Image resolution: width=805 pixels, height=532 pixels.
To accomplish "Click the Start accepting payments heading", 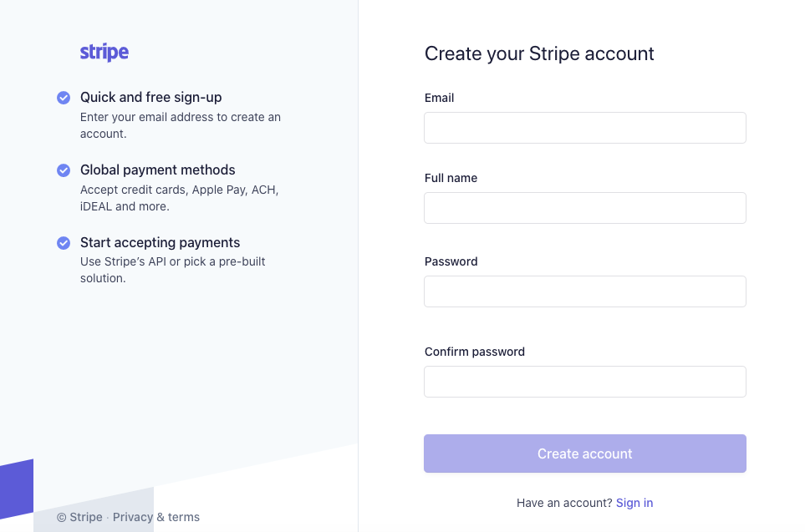I will point(160,243).
